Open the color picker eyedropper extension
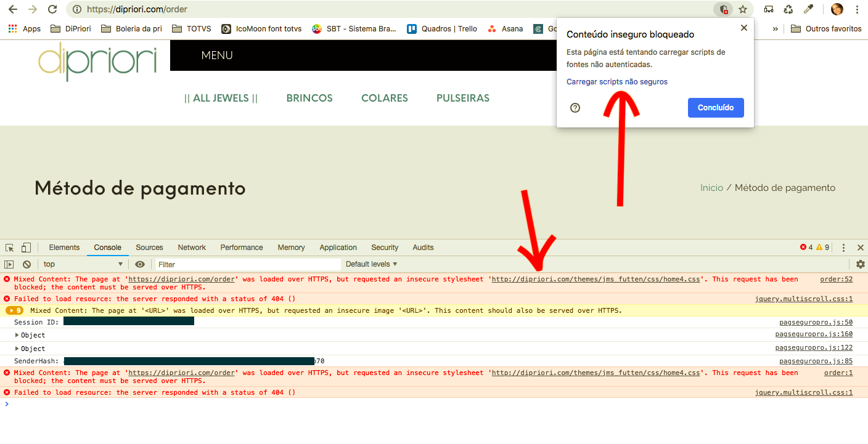This screenshot has height=444, width=868. click(x=808, y=9)
